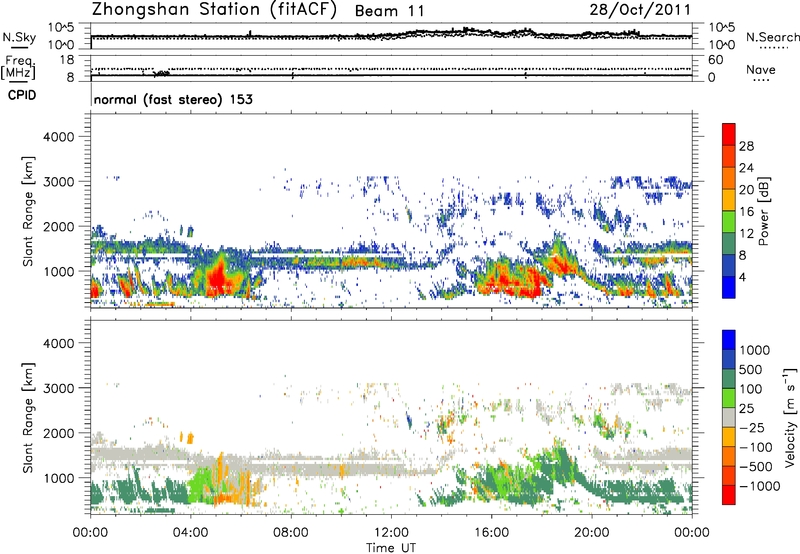The image size is (800, 554).
Task: Select the '-500' label on Velocity color bar
Action: click(x=756, y=467)
